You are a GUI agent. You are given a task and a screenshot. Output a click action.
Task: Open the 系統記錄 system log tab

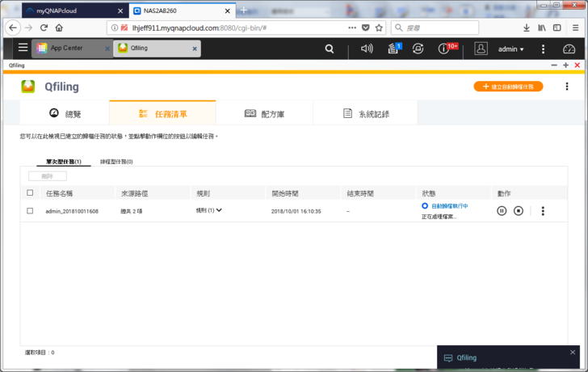[x=366, y=114]
